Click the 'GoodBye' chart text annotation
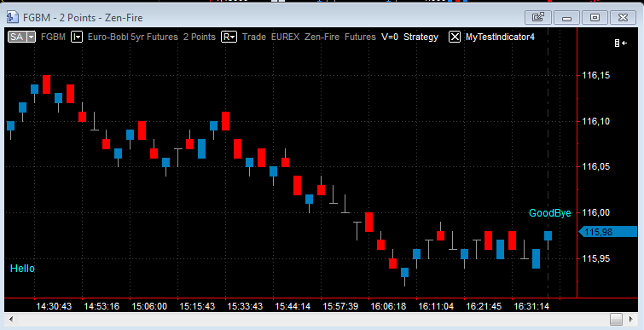 (550, 213)
